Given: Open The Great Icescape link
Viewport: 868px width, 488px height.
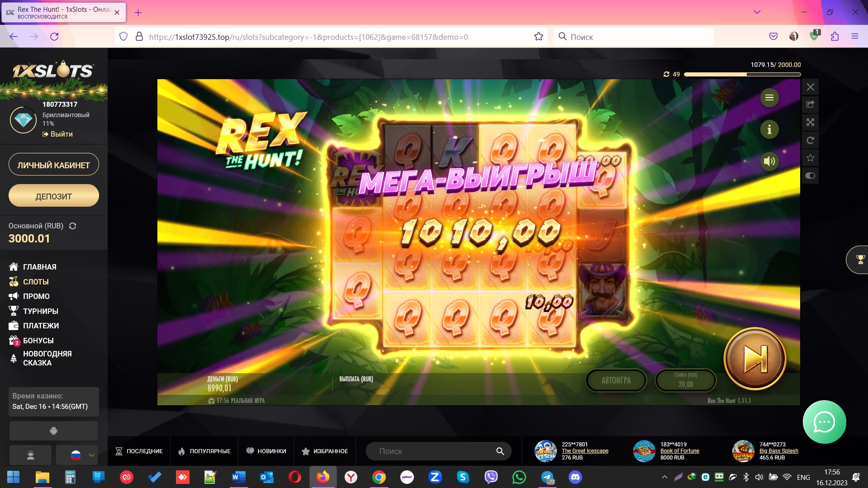Looking at the screenshot, I should pos(585,451).
